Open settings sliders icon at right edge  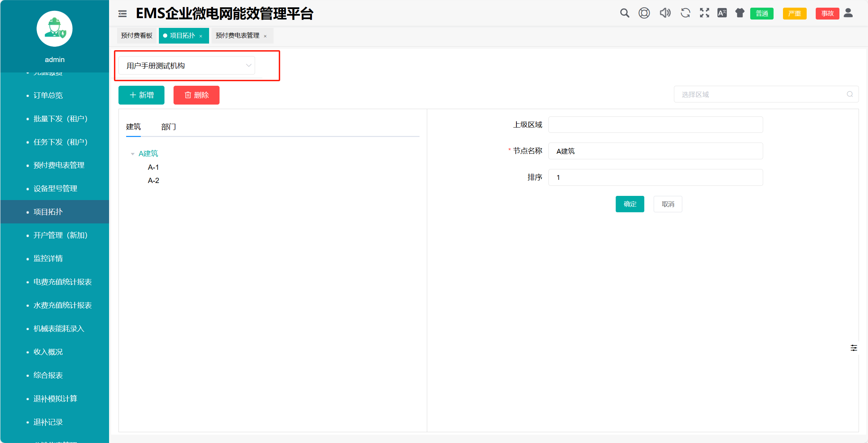(x=854, y=348)
